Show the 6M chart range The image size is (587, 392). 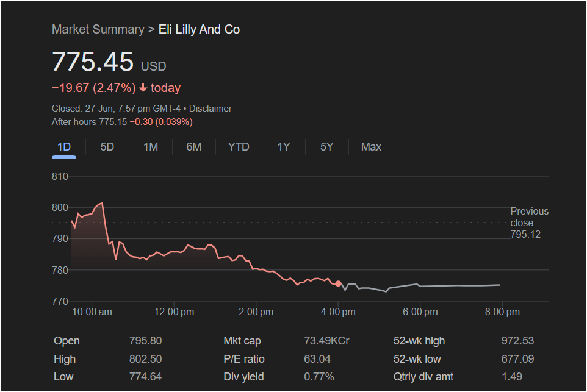click(194, 147)
